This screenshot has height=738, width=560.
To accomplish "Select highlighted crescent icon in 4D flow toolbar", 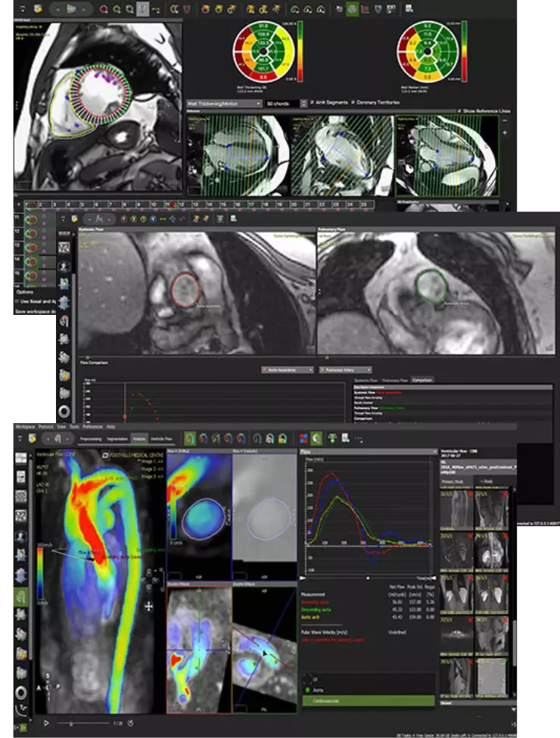I will tap(316, 438).
